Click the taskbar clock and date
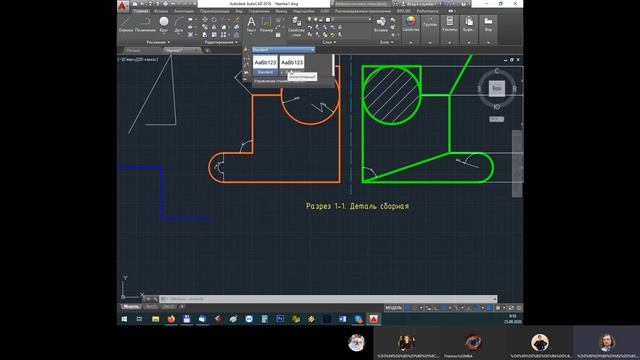640x360 pixels. 513,319
